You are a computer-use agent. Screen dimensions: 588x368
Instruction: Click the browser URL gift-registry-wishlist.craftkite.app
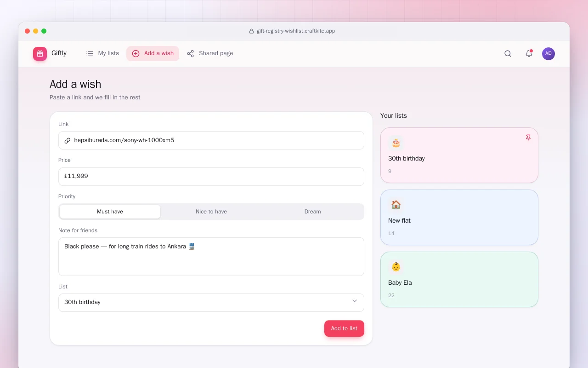(x=296, y=31)
